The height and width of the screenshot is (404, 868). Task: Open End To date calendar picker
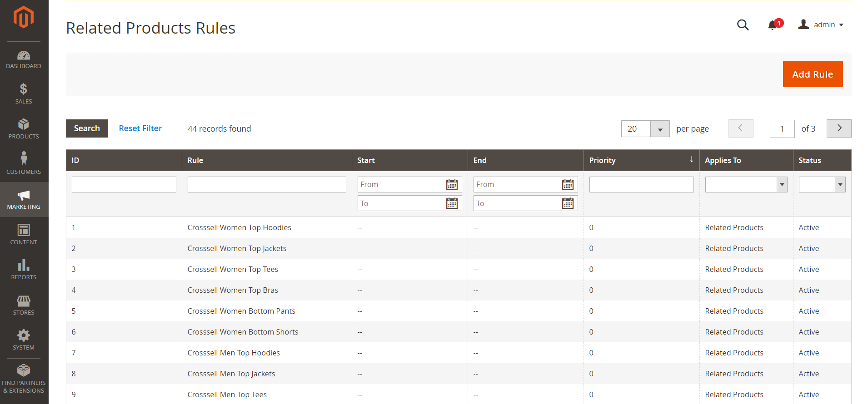(x=568, y=203)
